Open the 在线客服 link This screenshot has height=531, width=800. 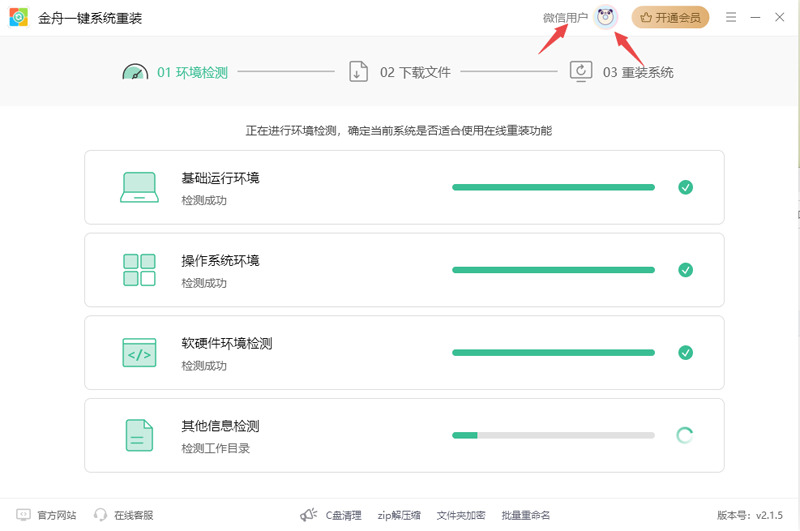point(134,515)
